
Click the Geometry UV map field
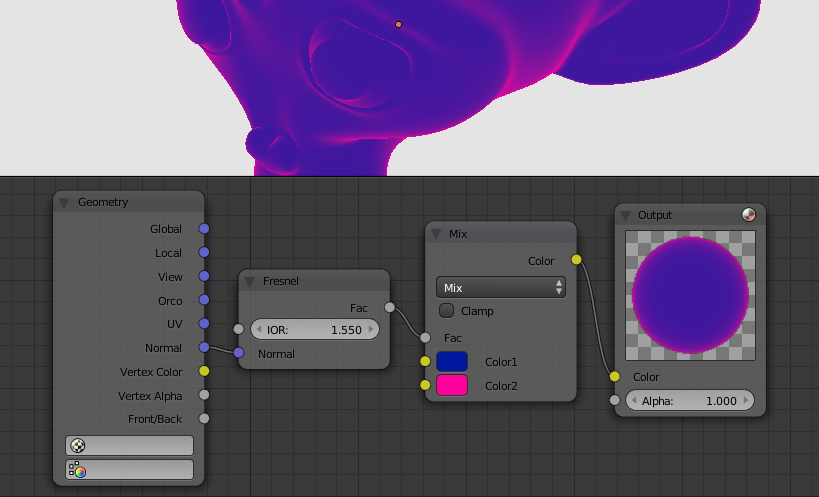click(x=130, y=445)
